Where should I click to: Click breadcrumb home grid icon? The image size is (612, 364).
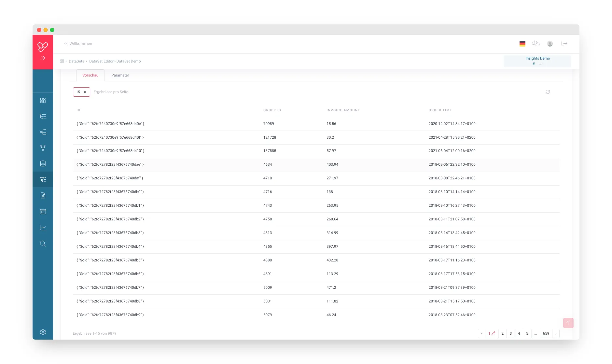62,61
